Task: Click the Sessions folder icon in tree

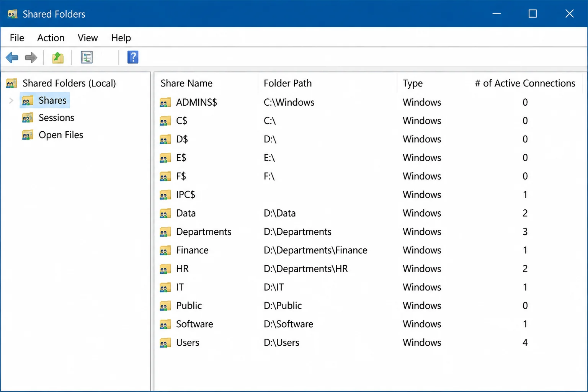Action: tap(28, 118)
